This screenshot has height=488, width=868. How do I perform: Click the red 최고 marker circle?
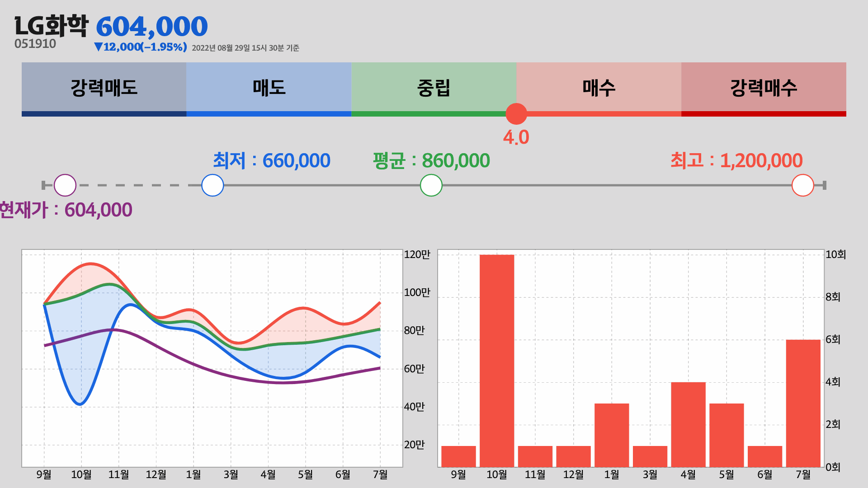(x=803, y=185)
